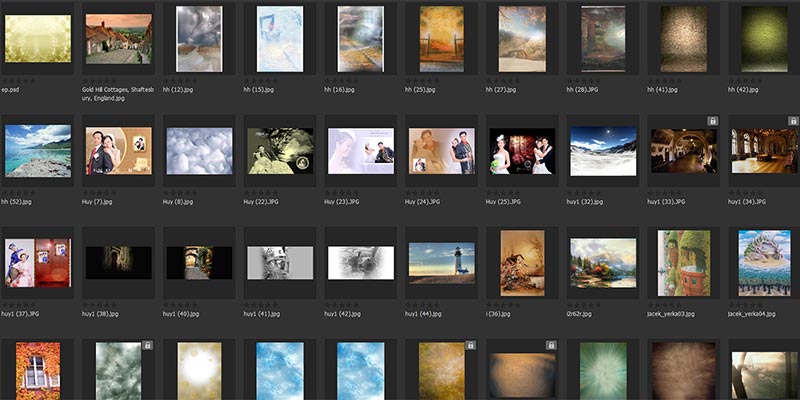Click the file name Huy (8).jpg
The image size is (800, 400).
178,202
